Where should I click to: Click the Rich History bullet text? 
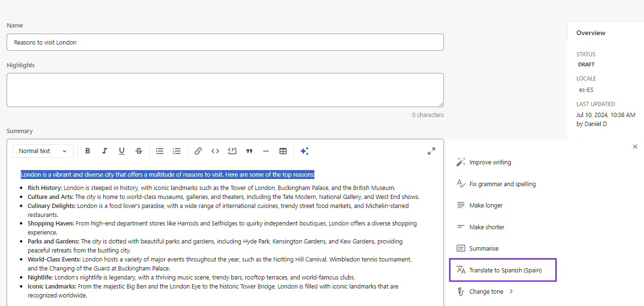point(211,188)
